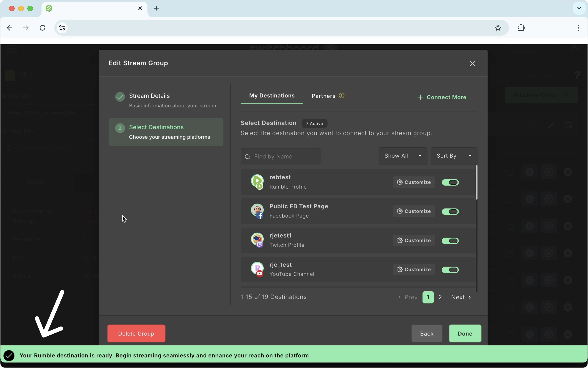This screenshot has width=588, height=368.
Task: Toggle off the Public FB Test Page destination
Action: click(x=450, y=212)
